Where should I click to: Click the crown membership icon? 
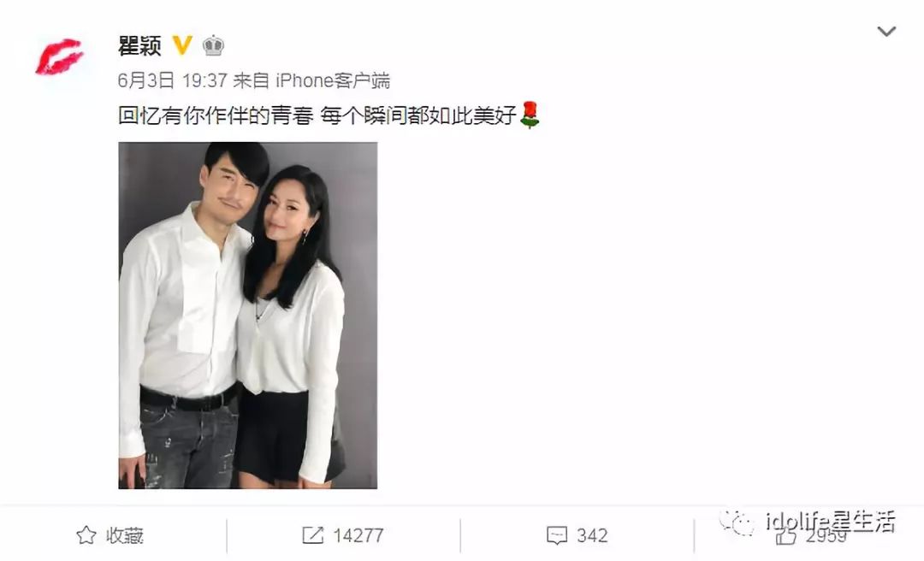click(x=213, y=45)
